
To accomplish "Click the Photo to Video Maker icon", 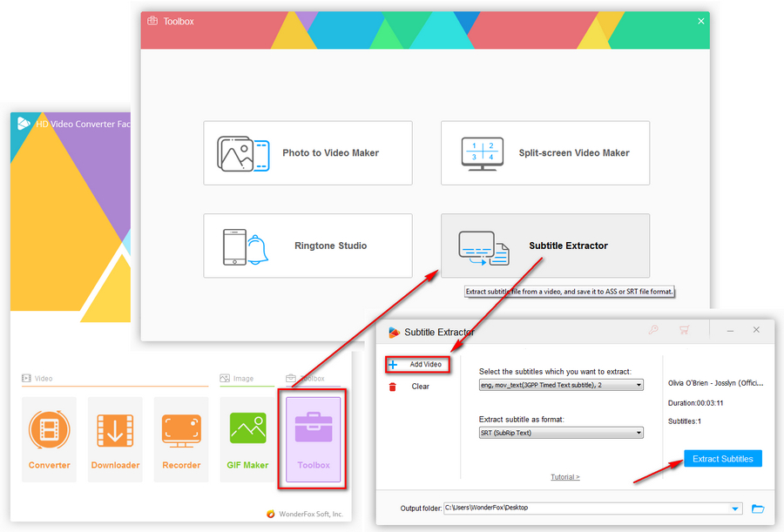I will click(243, 153).
